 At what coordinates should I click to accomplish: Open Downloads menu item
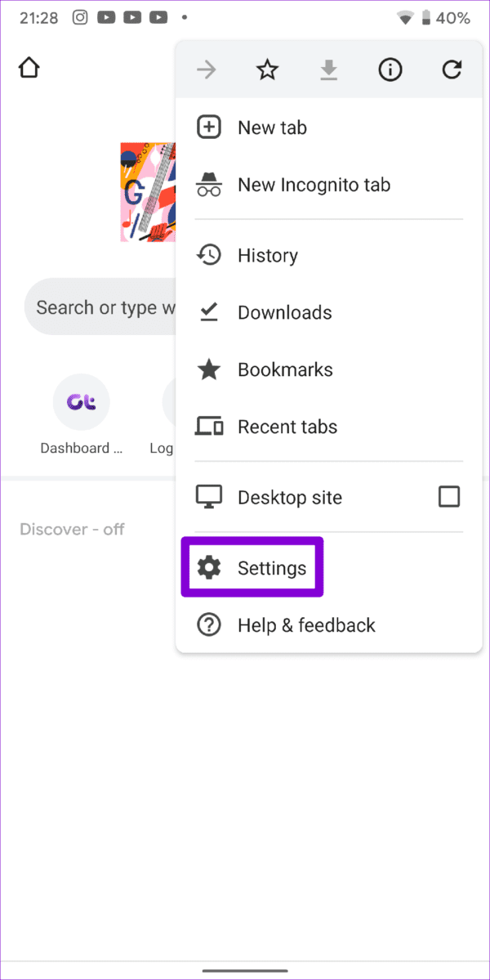pos(329,312)
